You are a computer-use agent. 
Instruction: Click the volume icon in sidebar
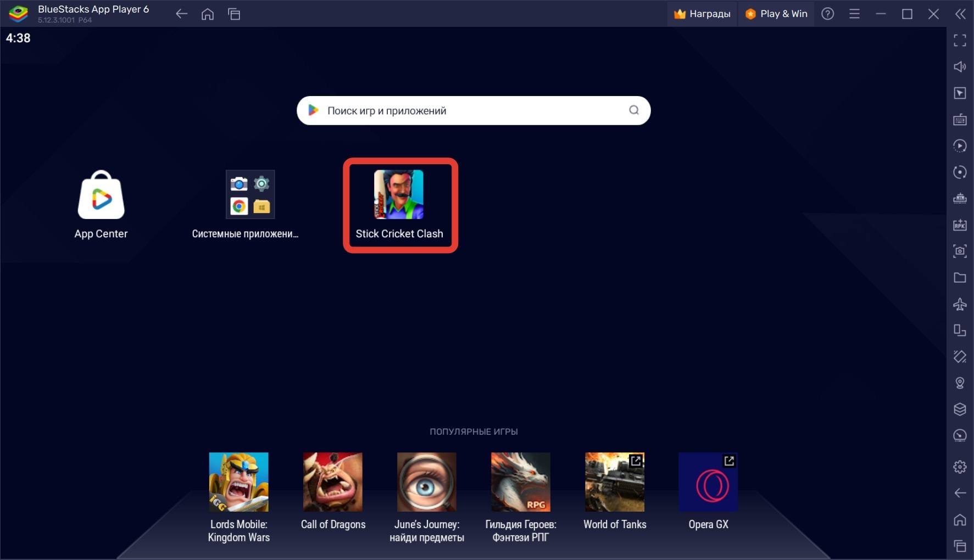point(960,66)
